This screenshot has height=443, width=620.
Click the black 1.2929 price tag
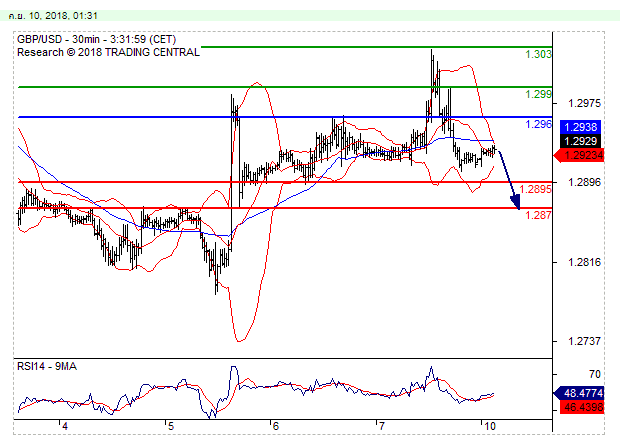(x=580, y=141)
